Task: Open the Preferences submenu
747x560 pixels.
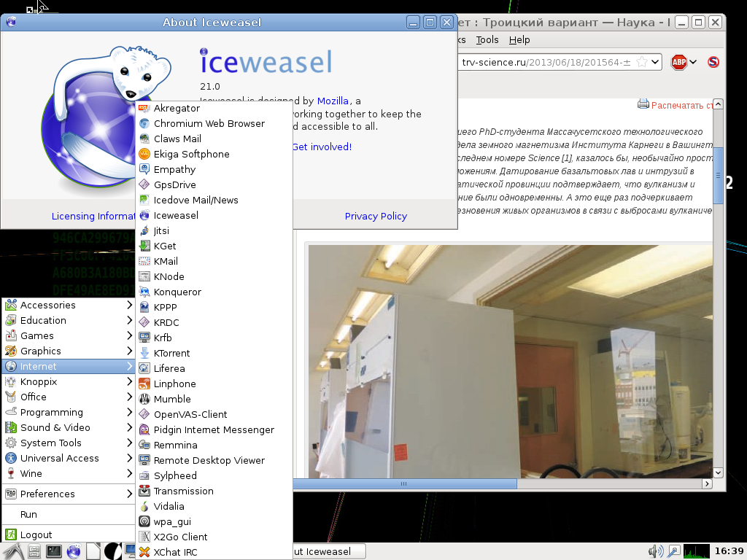Action: pos(69,494)
